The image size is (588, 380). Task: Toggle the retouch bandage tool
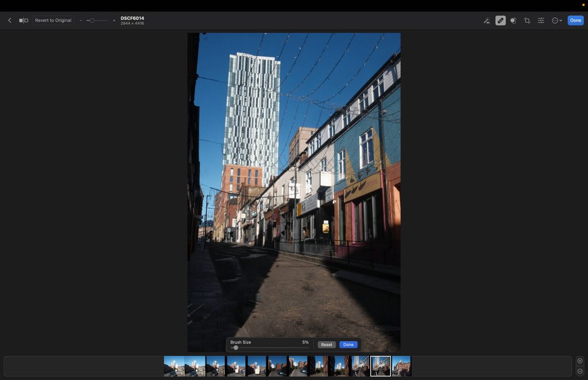click(500, 21)
